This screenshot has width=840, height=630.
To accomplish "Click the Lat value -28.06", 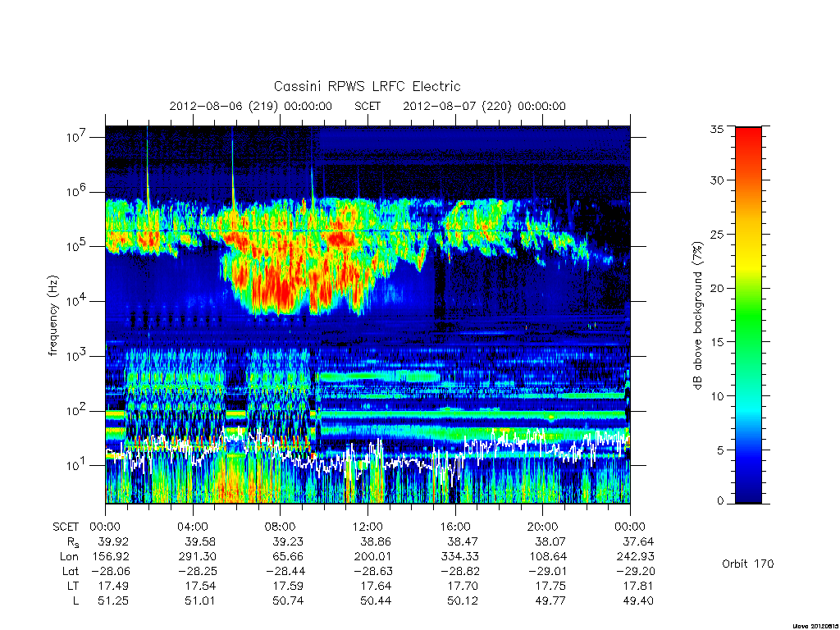I will 109,571.
